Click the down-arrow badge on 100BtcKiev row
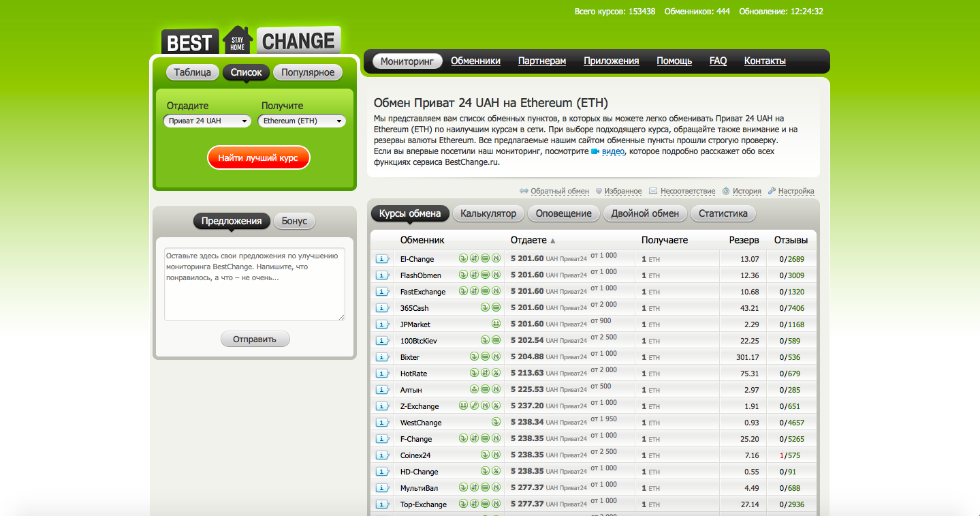The height and width of the screenshot is (516, 980). pos(486,341)
